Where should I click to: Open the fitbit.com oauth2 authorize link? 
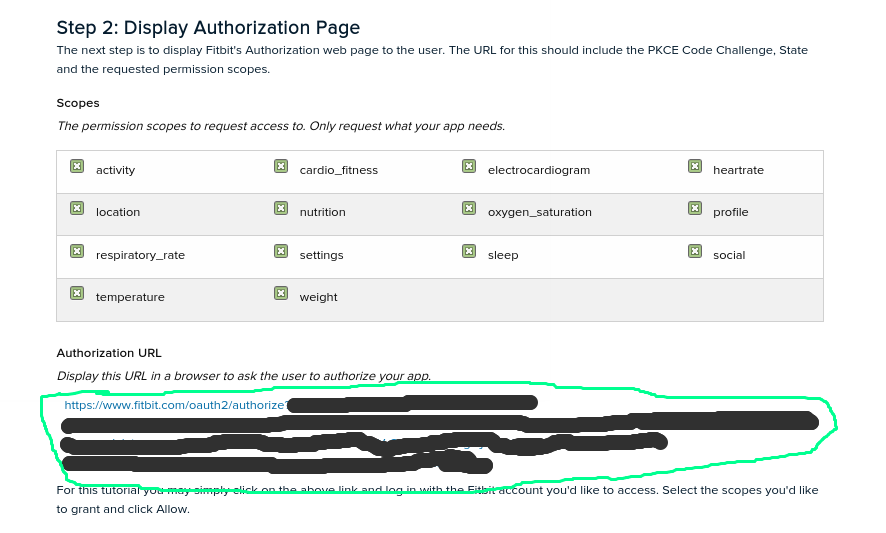[175, 406]
